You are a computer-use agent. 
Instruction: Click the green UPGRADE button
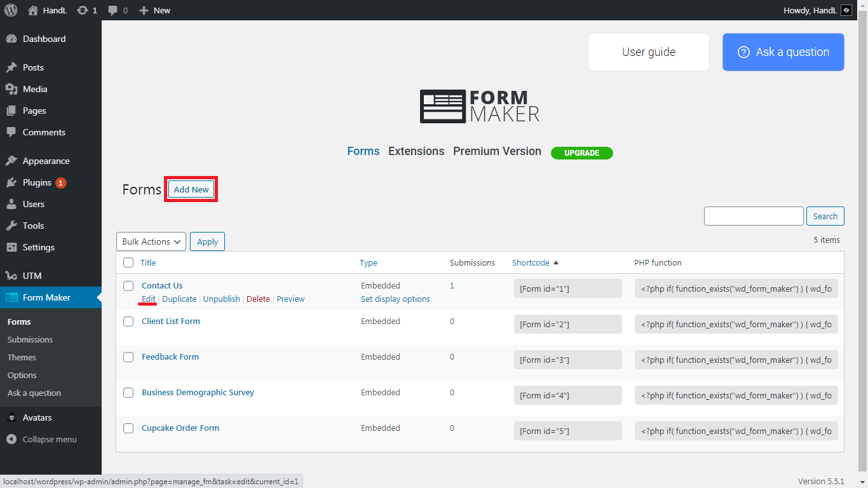tap(581, 152)
